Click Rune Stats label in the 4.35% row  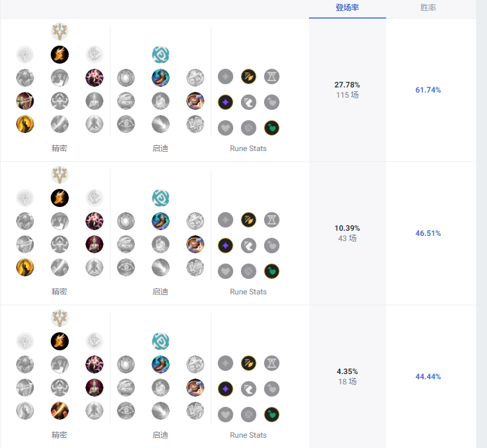coord(248,435)
